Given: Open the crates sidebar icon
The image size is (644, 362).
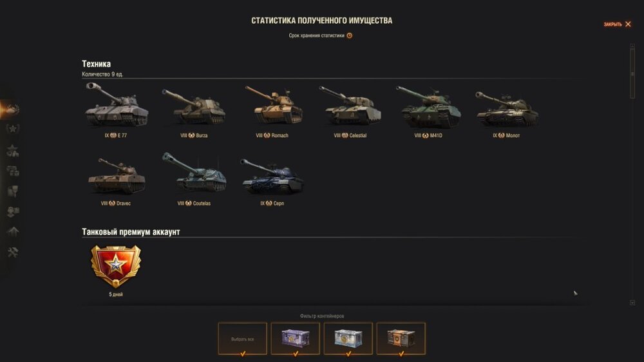Looking at the screenshot, I should [12, 171].
